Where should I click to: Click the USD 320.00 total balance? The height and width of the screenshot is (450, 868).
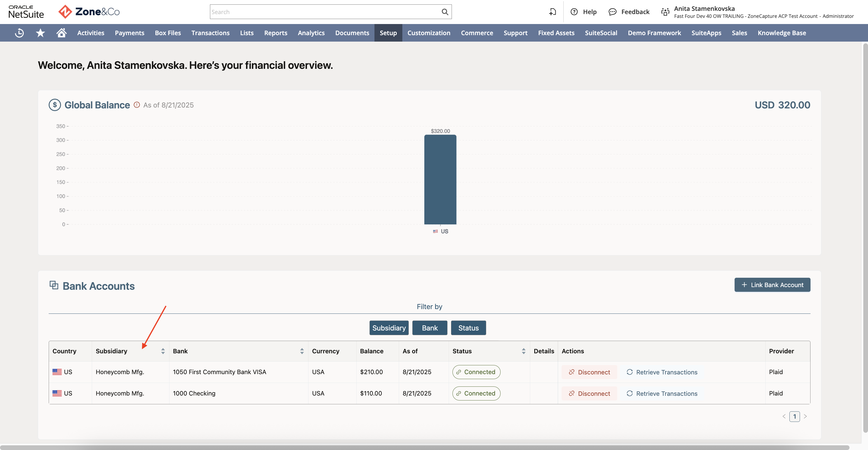click(x=782, y=105)
